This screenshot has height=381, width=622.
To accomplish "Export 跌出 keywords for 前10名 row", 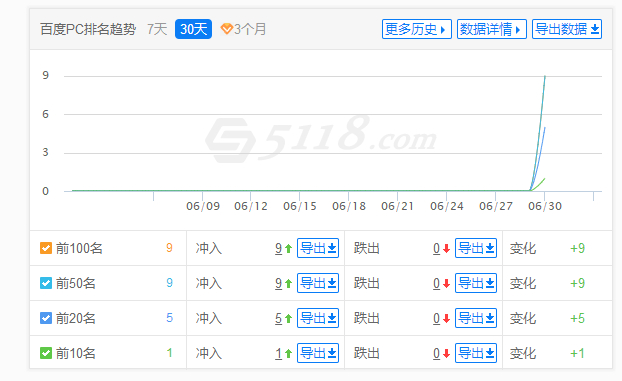I will coord(476,353).
